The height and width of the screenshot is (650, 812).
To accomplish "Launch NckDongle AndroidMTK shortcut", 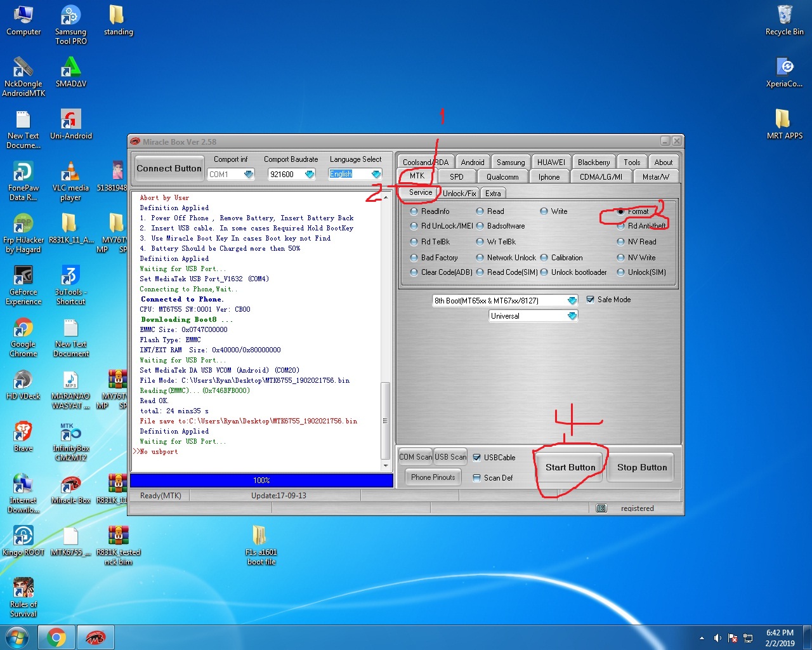I will [23, 77].
